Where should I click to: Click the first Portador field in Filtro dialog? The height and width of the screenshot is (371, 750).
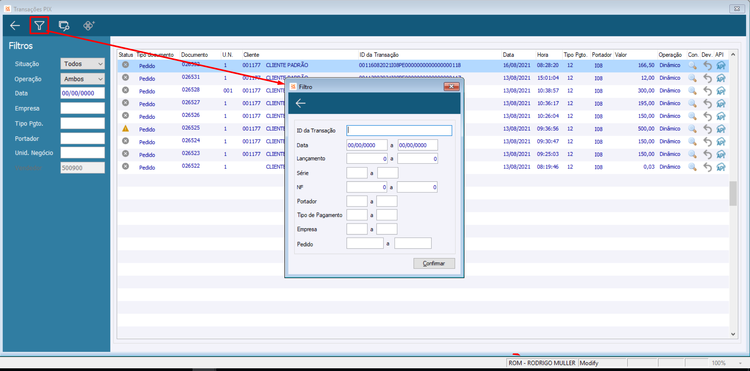[357, 201]
